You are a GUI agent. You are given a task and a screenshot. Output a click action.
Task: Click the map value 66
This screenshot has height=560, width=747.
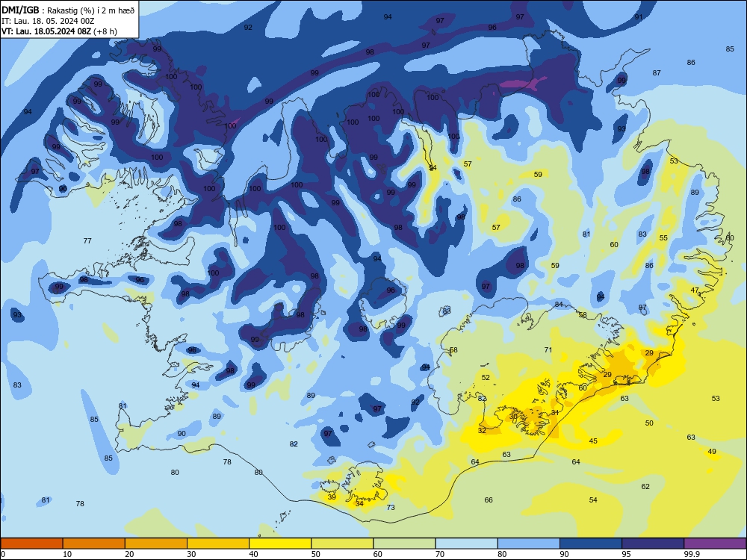[x=489, y=500]
